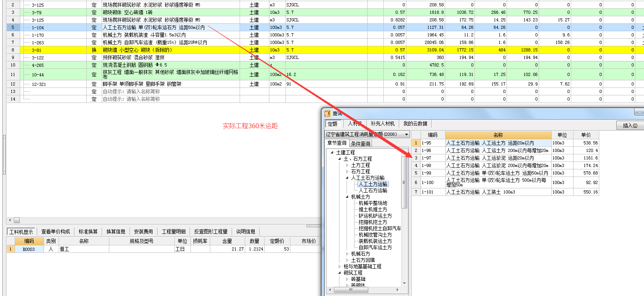Image resolution: width=644 pixels, height=296 pixels.
Task: Select the 条件查询 tab
Action: pos(360,144)
